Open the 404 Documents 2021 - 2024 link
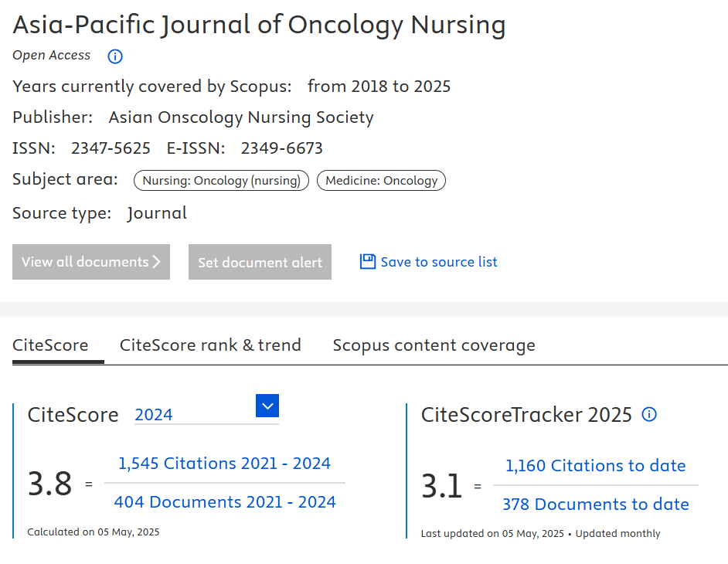The width and height of the screenshot is (728, 564). pyautogui.click(x=225, y=501)
